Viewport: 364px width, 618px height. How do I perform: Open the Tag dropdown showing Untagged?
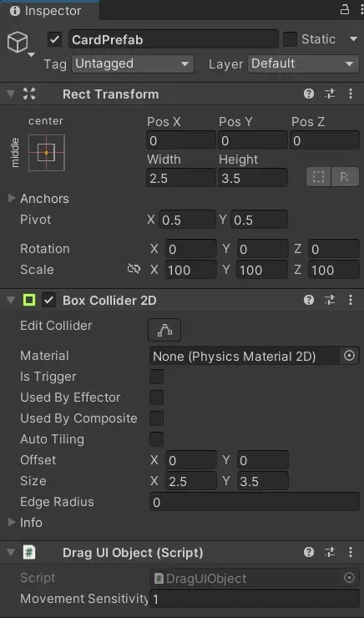click(133, 63)
